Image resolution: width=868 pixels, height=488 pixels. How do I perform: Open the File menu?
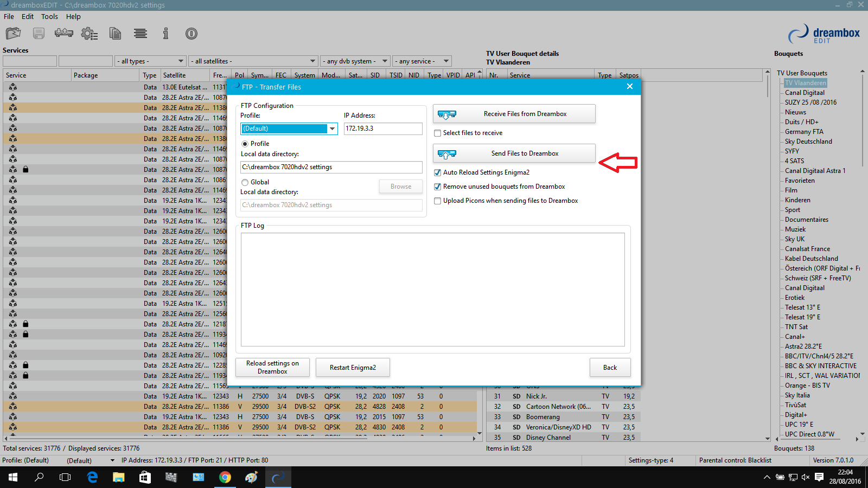point(9,16)
